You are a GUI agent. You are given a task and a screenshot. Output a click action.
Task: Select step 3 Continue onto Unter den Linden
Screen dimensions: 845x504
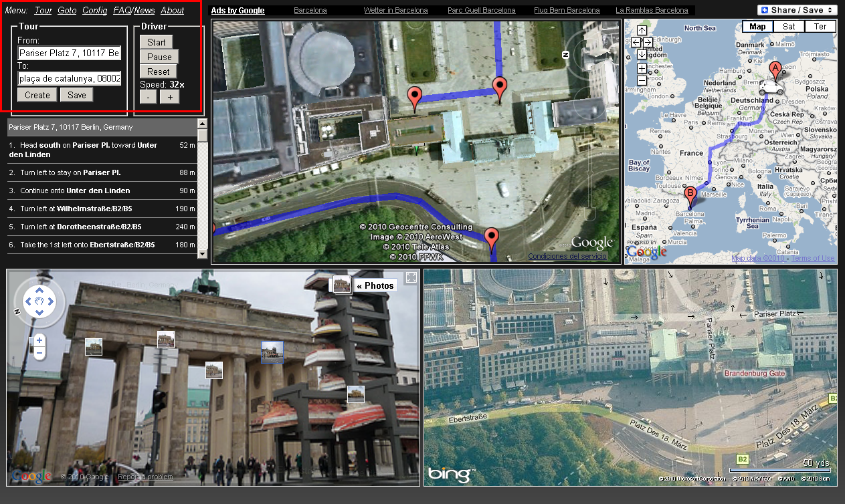click(102, 191)
